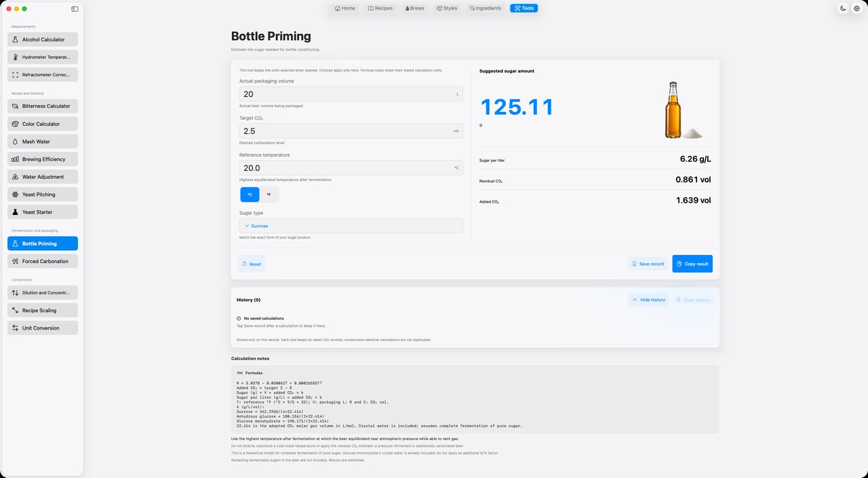Toggle the sidebar panel icon
868x478 pixels.
coord(75,9)
